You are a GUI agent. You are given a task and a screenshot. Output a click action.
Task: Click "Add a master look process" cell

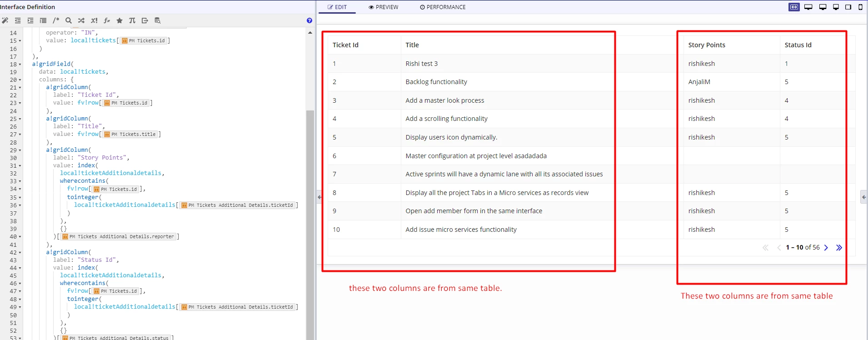click(x=445, y=100)
